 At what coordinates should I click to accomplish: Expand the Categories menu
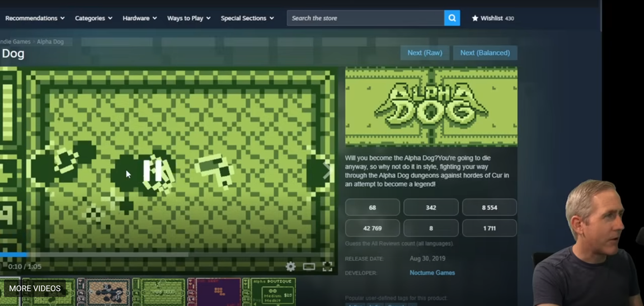[x=93, y=18]
